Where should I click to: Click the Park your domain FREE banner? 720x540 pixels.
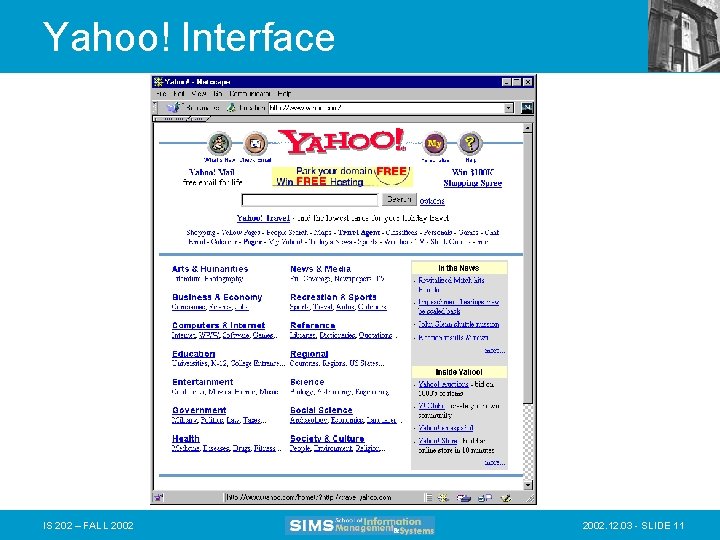tap(343, 177)
